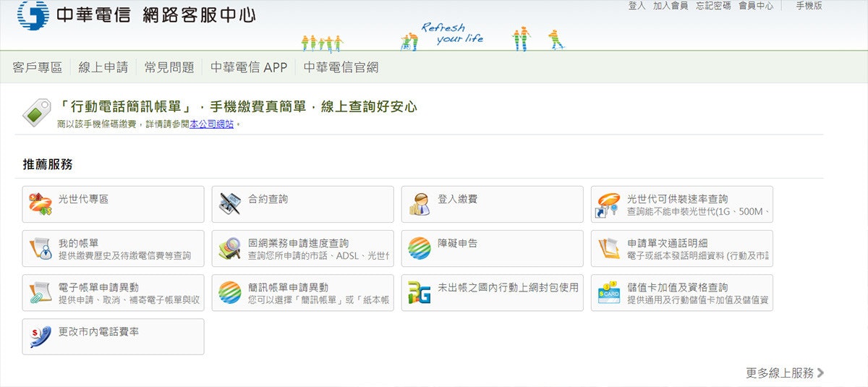Image resolution: width=868 pixels, height=387 pixels.
Task: Open the 我的帳單 service title
Action: (78, 243)
